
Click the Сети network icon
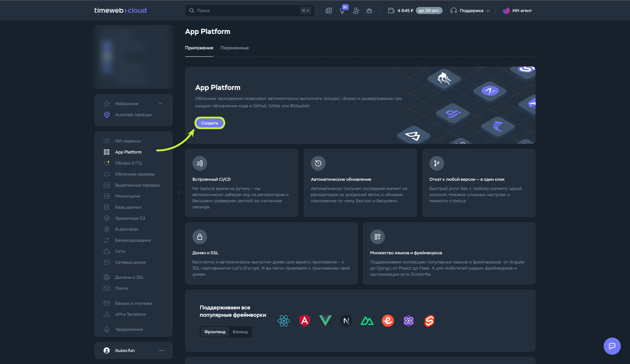[107, 251]
